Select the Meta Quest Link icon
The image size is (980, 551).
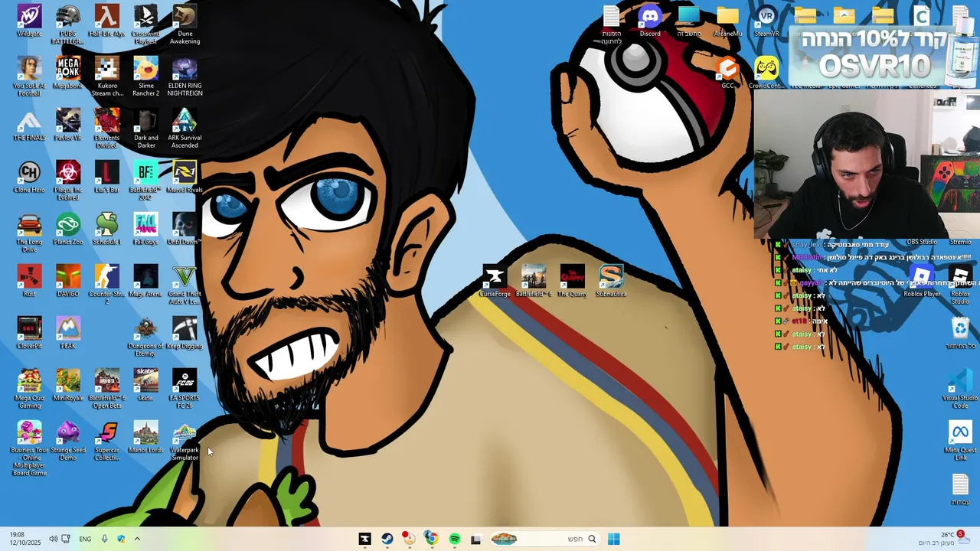point(960,440)
